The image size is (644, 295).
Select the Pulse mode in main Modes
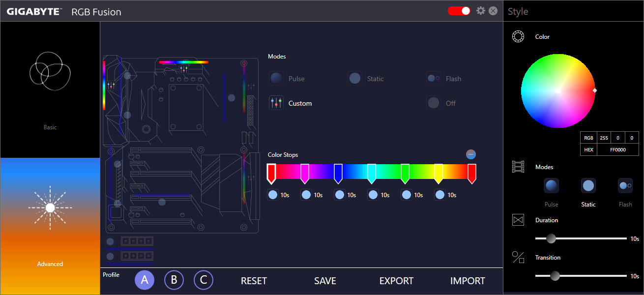[277, 78]
